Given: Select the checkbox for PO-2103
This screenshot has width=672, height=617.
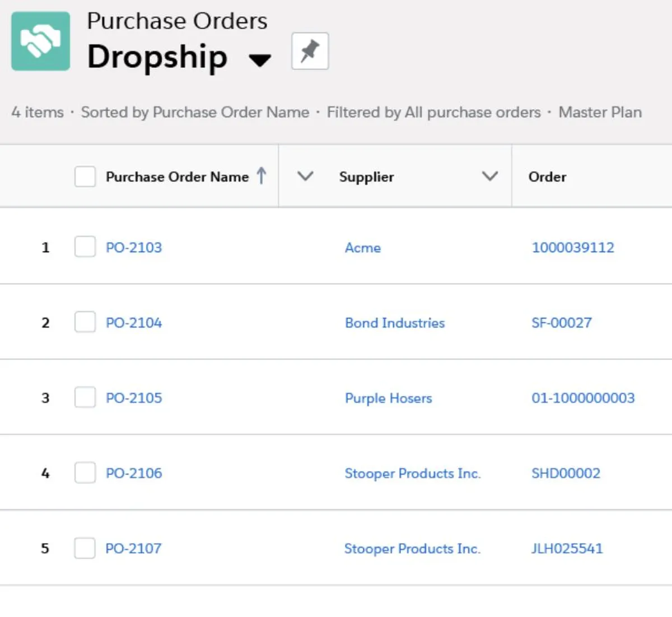Looking at the screenshot, I should point(85,247).
